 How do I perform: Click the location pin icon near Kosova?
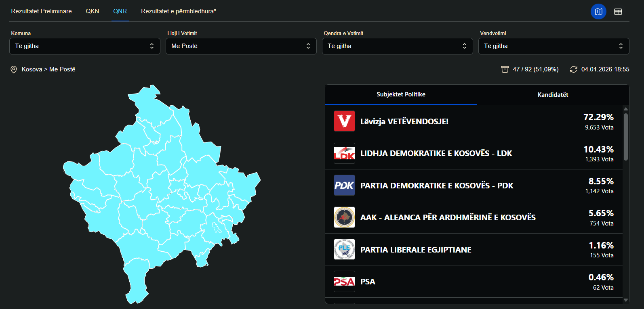coord(13,69)
